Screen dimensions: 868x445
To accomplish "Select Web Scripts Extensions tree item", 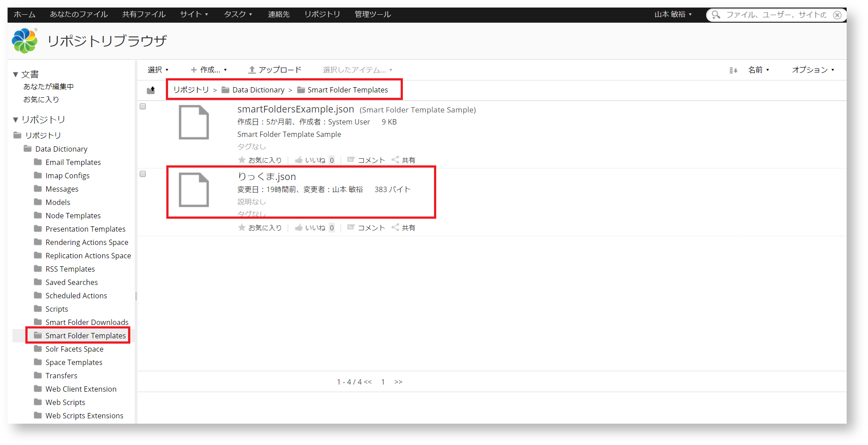I will tap(84, 416).
